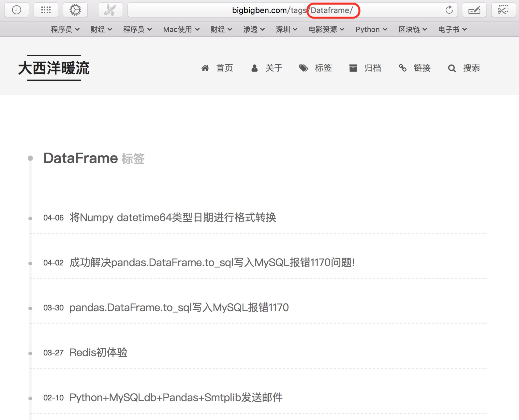This screenshot has width=519, height=420.
Task: Click the tags icon beside 标签
Action: point(304,68)
